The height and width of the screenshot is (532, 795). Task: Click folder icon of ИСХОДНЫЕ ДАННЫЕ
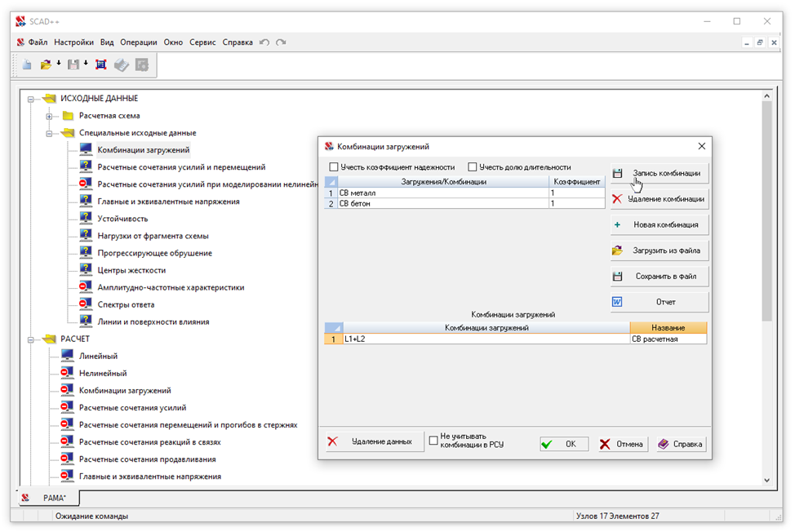point(49,98)
